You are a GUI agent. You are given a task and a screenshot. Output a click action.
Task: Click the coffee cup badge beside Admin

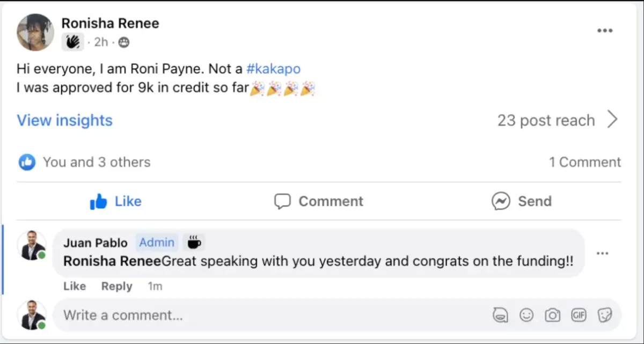(194, 243)
